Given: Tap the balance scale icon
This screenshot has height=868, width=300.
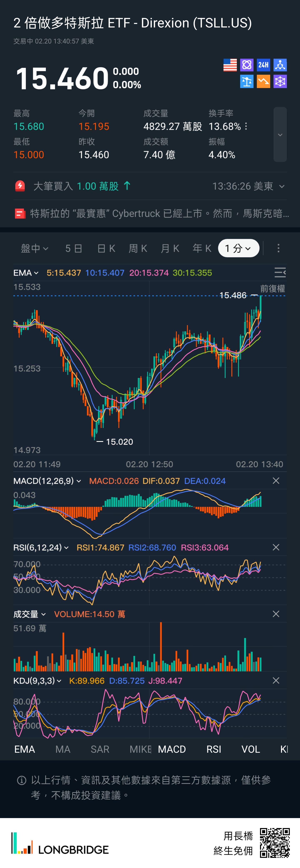Looking at the screenshot, I should pos(247,82).
